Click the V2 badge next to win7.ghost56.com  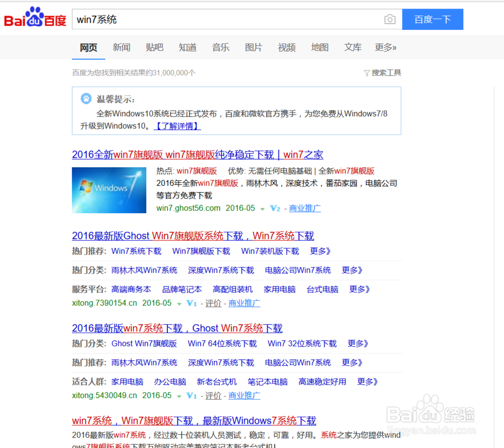pyautogui.click(x=275, y=209)
